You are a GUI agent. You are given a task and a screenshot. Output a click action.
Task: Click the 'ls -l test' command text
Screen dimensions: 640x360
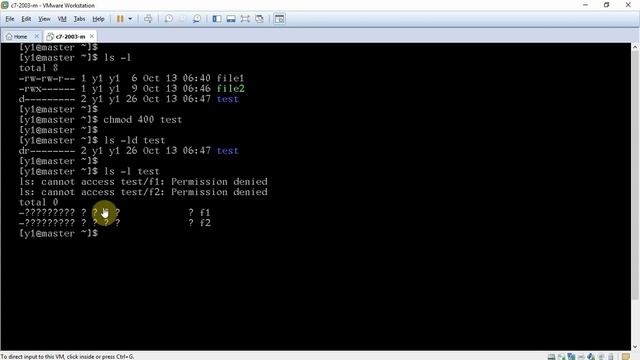[131, 171]
